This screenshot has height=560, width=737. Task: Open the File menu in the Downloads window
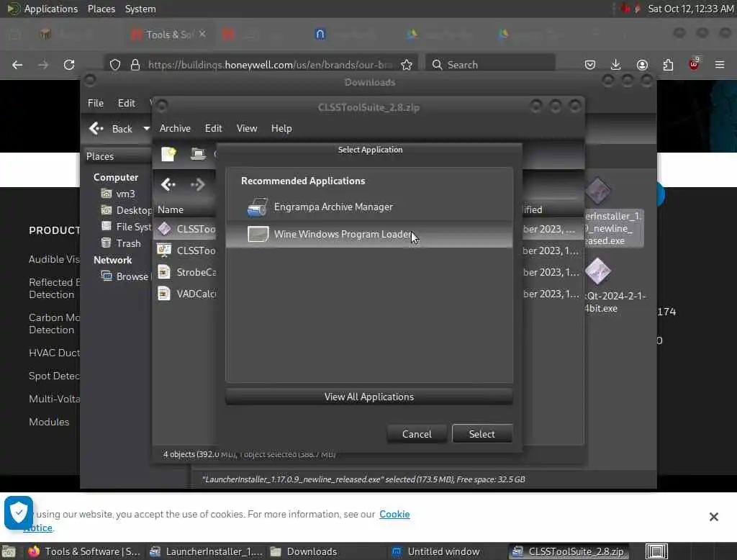click(x=96, y=103)
